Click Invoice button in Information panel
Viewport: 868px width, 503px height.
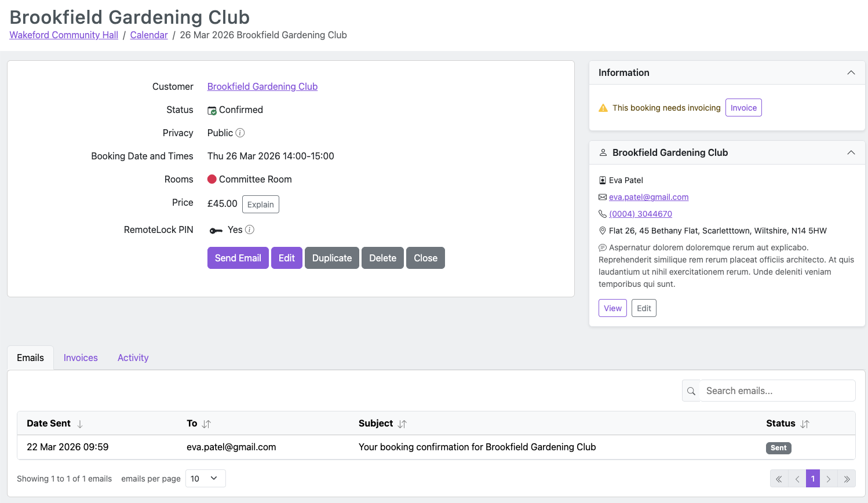click(x=743, y=108)
